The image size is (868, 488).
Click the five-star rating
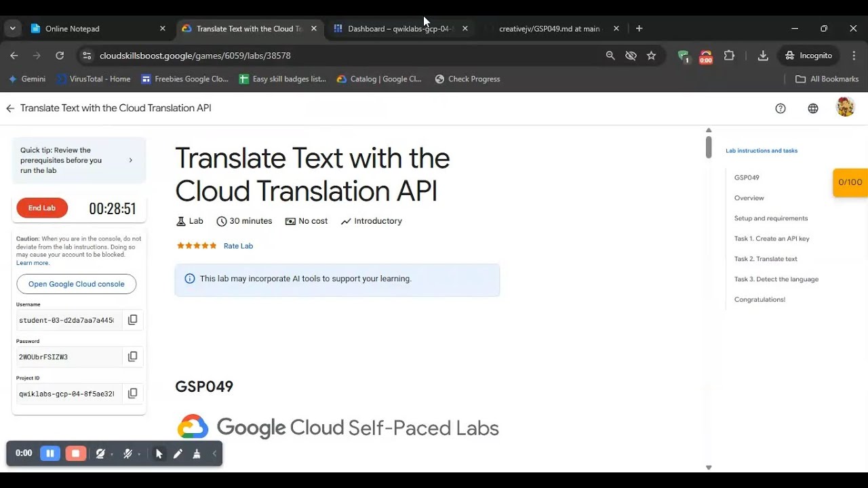(x=197, y=246)
